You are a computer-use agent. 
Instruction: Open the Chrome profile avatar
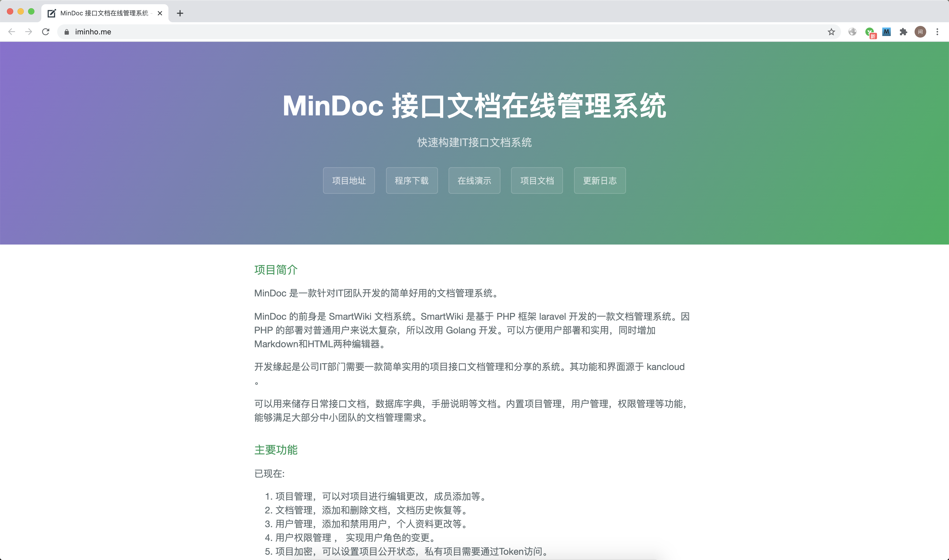[x=920, y=32]
